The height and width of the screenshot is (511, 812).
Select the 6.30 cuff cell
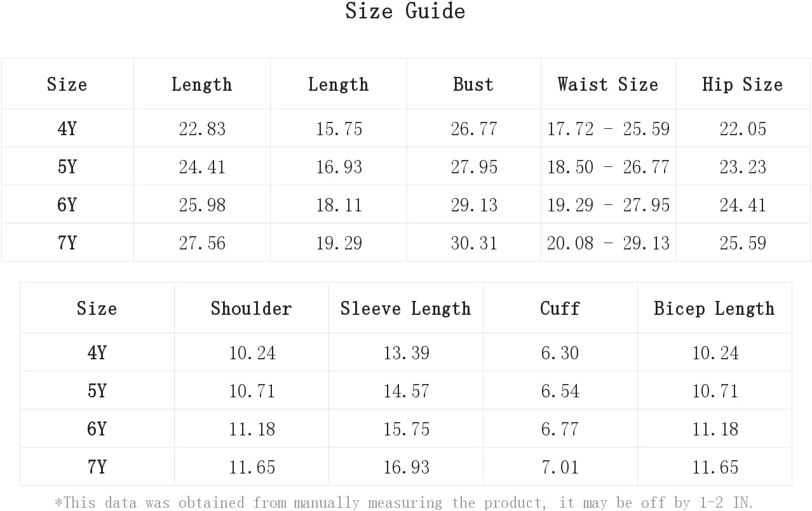[x=560, y=353]
